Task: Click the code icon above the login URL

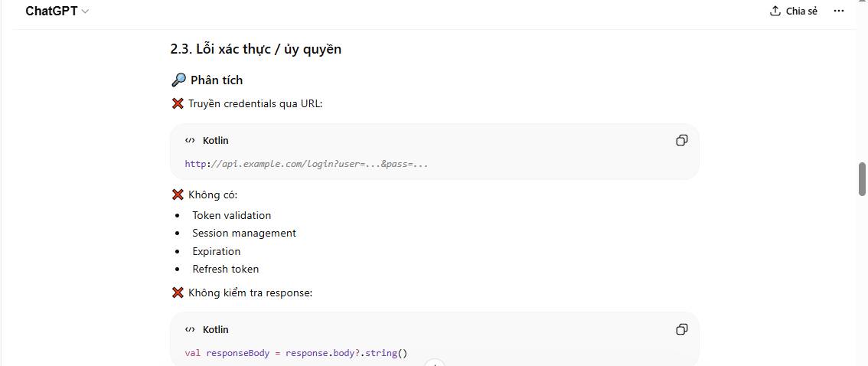Action: click(x=190, y=141)
